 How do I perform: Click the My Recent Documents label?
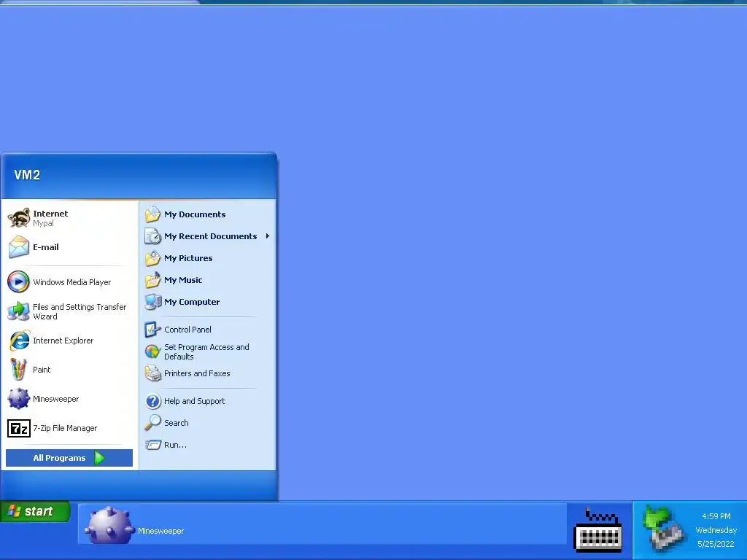point(211,236)
